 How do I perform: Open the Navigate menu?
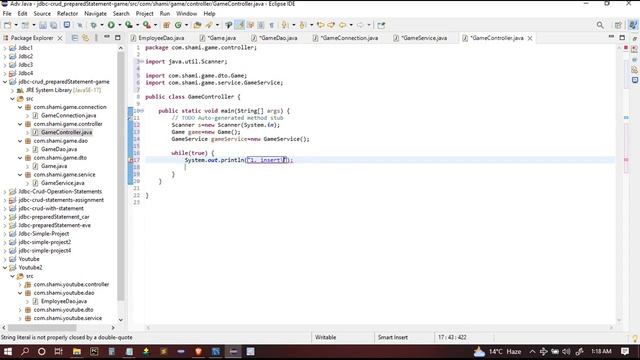point(95,13)
